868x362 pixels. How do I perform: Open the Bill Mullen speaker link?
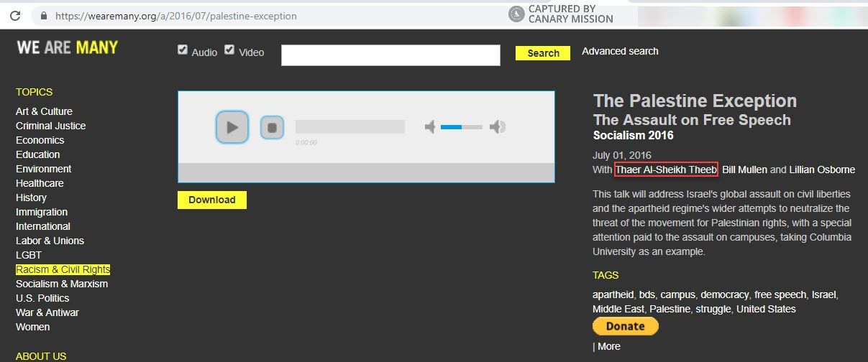744,170
